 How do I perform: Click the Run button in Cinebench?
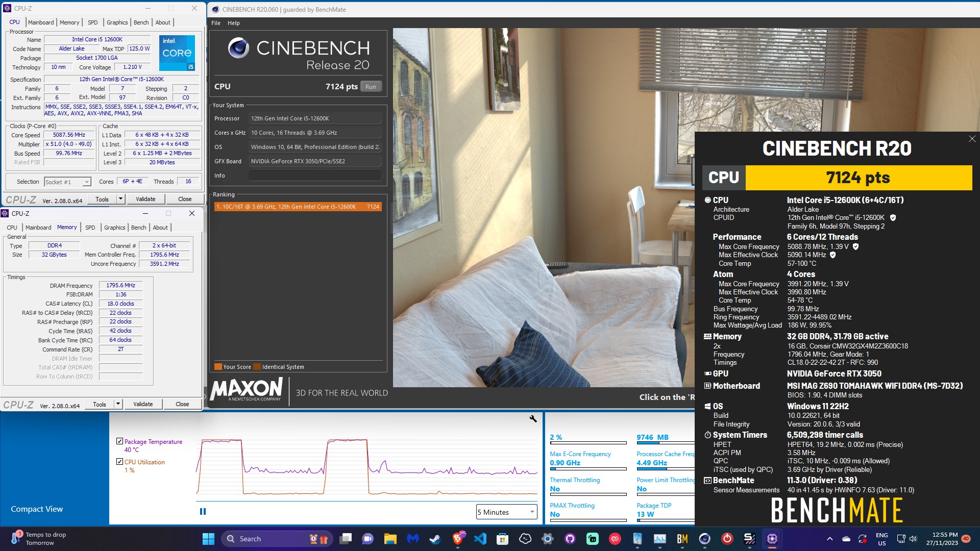click(x=371, y=87)
